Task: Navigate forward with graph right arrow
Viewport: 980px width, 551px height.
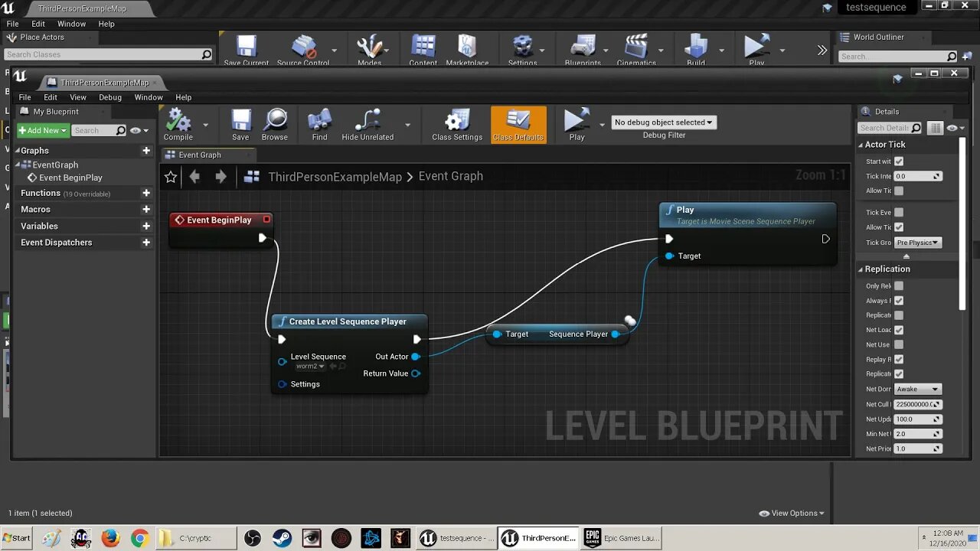Action: [220, 177]
